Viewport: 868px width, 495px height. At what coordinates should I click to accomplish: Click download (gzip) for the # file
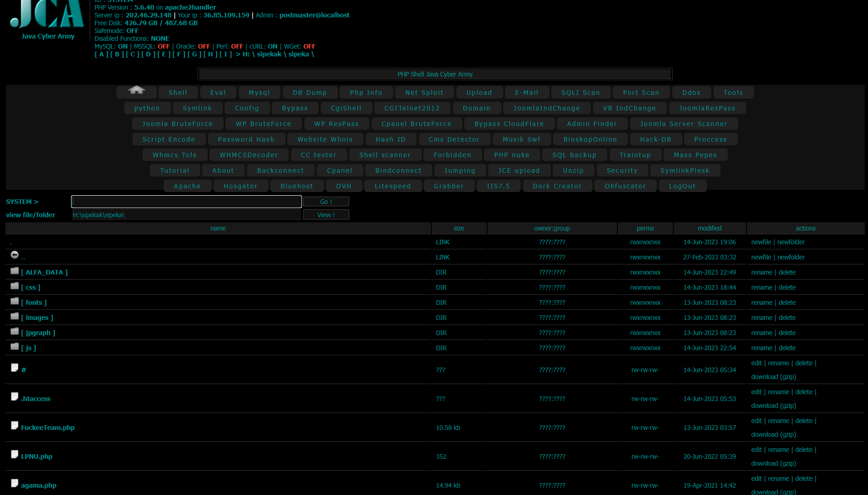pyautogui.click(x=774, y=377)
